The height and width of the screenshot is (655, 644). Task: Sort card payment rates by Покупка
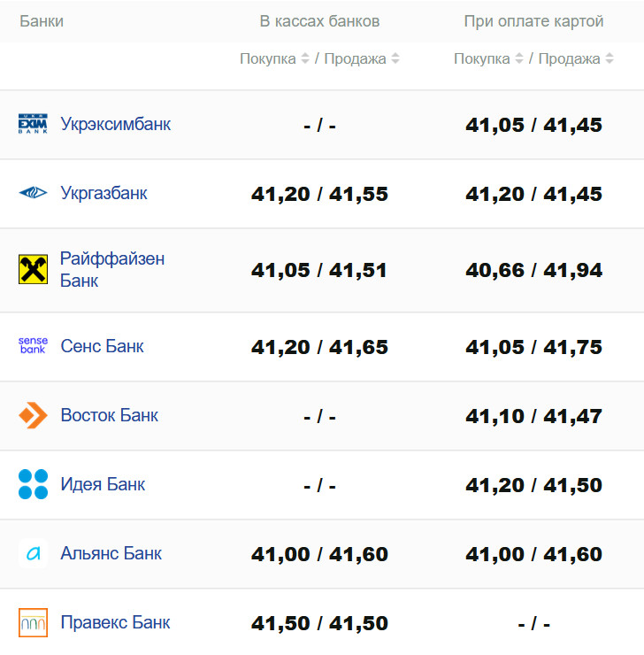488,59
